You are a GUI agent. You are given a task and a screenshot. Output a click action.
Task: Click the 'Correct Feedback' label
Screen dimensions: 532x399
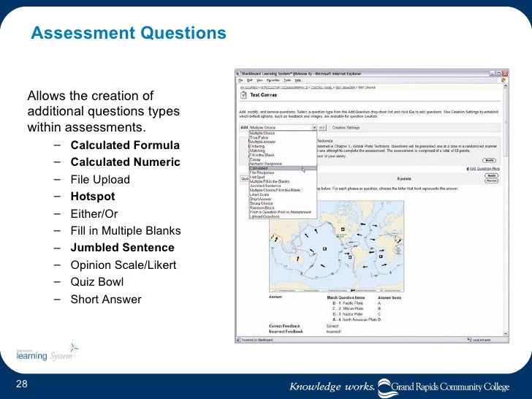coord(284,326)
